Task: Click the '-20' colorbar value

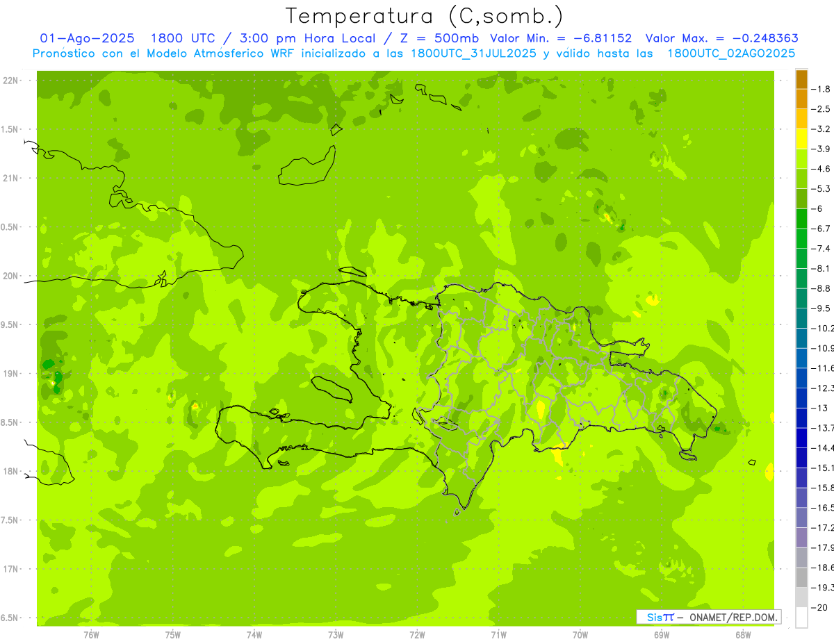Action: point(819,607)
